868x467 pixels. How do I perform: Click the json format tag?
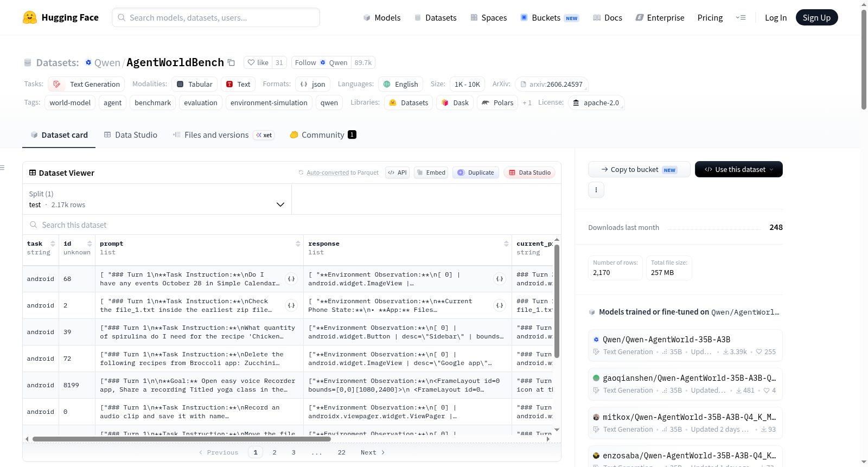pyautogui.click(x=313, y=84)
